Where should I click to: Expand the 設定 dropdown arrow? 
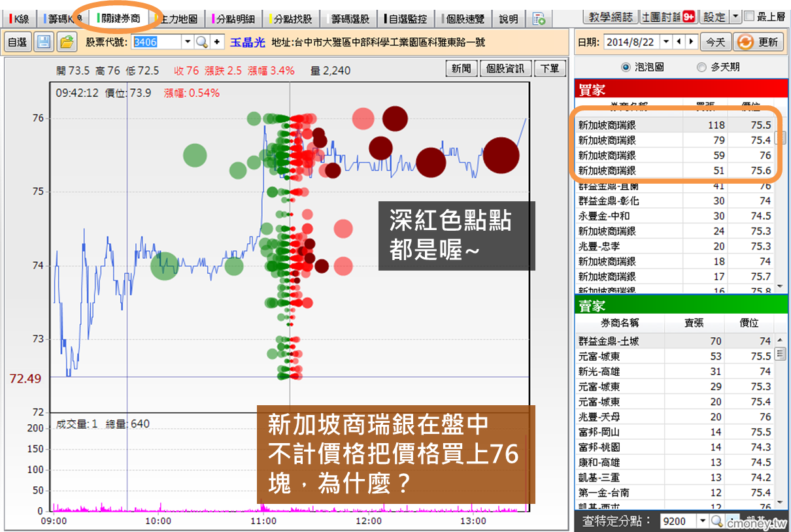pos(736,16)
